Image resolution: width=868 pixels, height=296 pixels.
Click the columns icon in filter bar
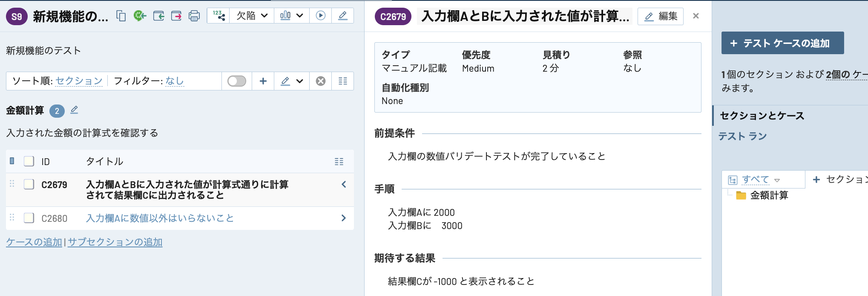click(343, 81)
